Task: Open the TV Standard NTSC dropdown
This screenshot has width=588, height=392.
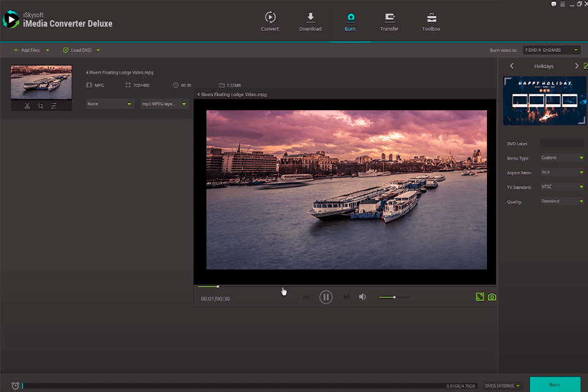Action: pos(562,187)
